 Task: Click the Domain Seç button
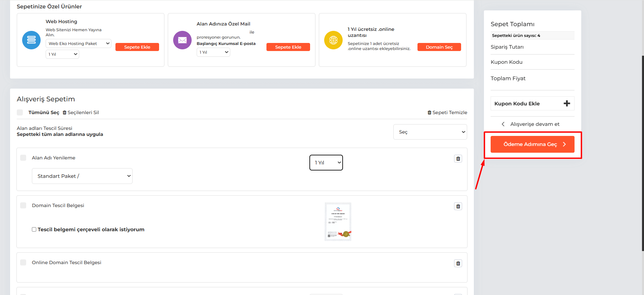point(439,47)
